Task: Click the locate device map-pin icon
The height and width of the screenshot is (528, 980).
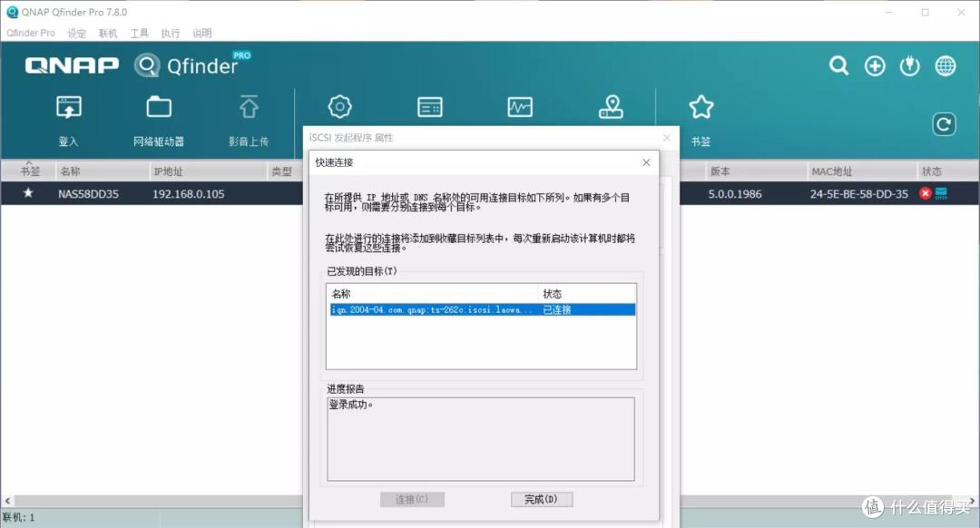Action: (x=611, y=106)
